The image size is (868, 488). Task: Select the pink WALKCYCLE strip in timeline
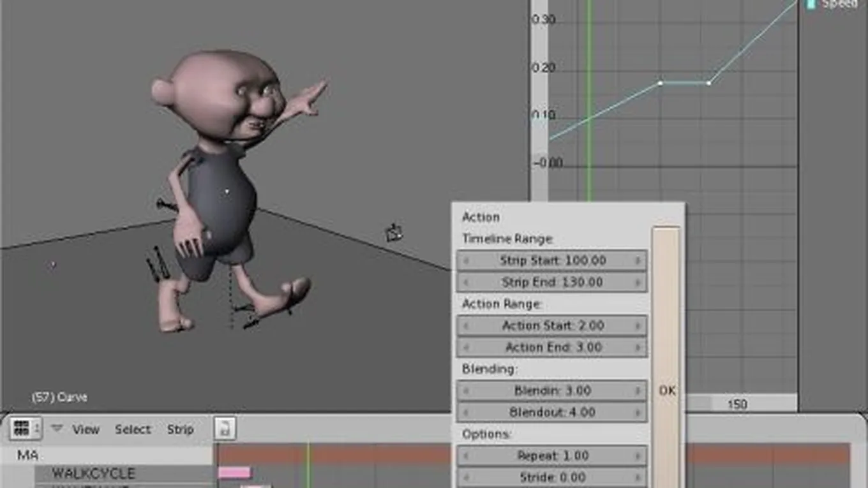[234, 473]
